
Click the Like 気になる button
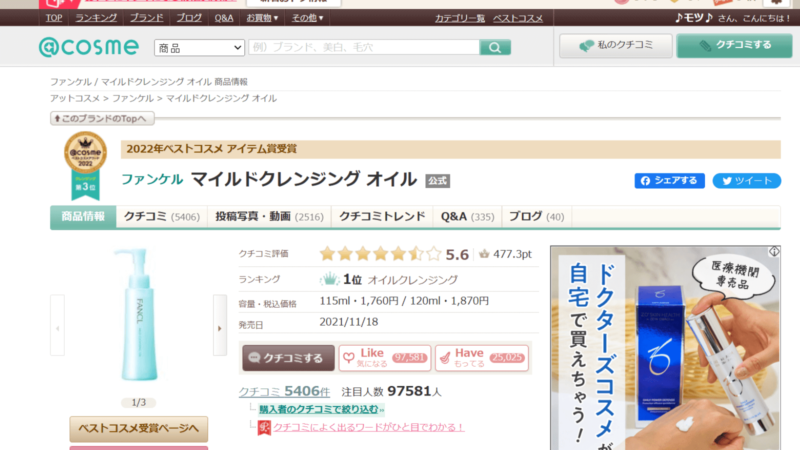click(385, 358)
